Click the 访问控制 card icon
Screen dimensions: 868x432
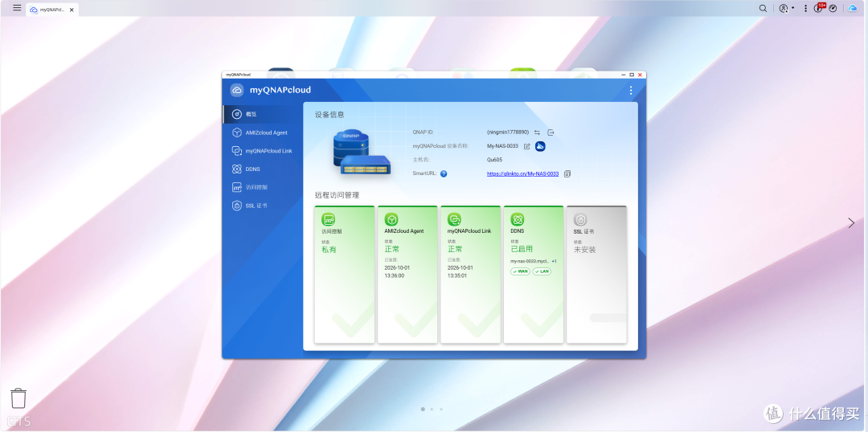pyautogui.click(x=328, y=219)
